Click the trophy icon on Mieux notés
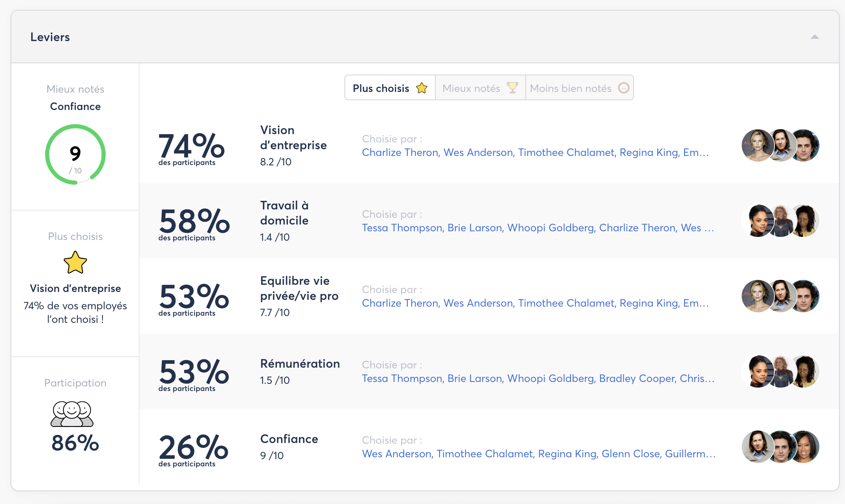 point(512,88)
